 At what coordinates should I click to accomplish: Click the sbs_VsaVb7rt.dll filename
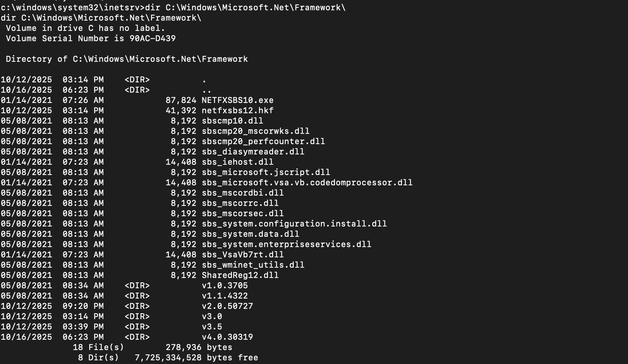tap(243, 255)
